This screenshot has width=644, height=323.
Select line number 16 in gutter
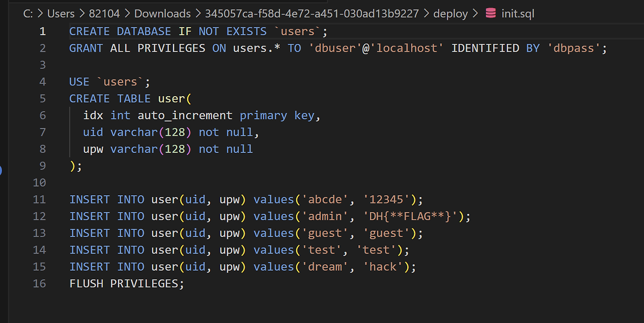coord(39,284)
